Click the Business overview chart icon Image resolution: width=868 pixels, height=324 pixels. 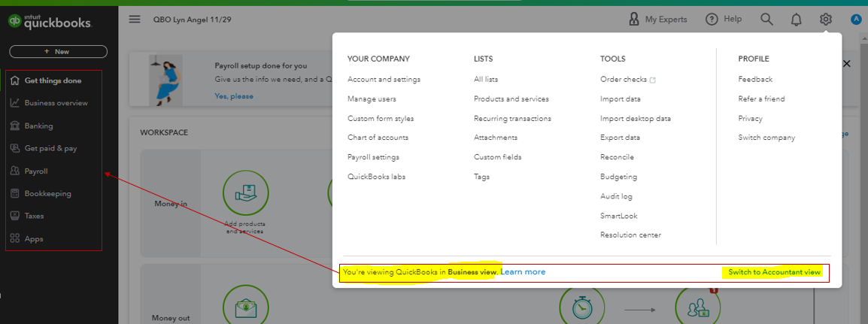[16, 103]
